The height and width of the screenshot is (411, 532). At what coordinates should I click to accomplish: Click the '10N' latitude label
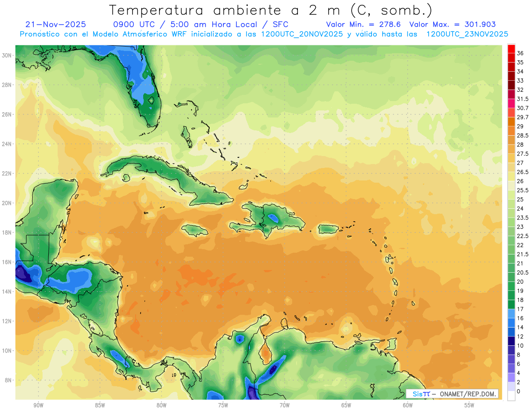[x=7, y=350]
